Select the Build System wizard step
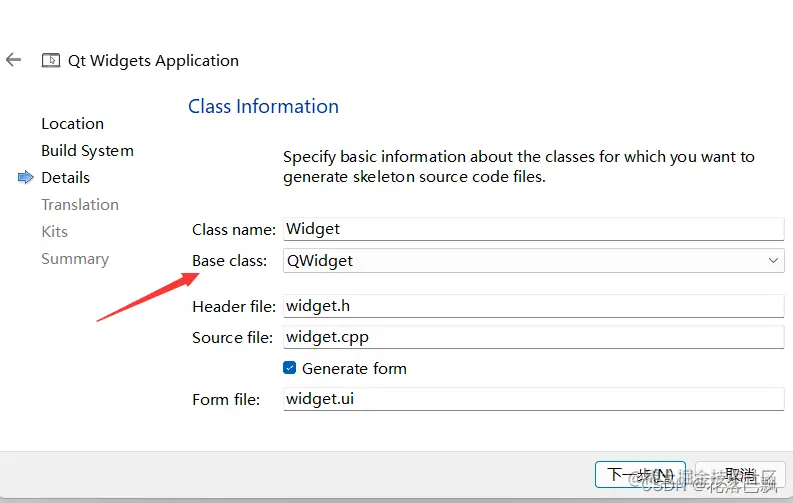The image size is (793, 503). [x=87, y=151]
